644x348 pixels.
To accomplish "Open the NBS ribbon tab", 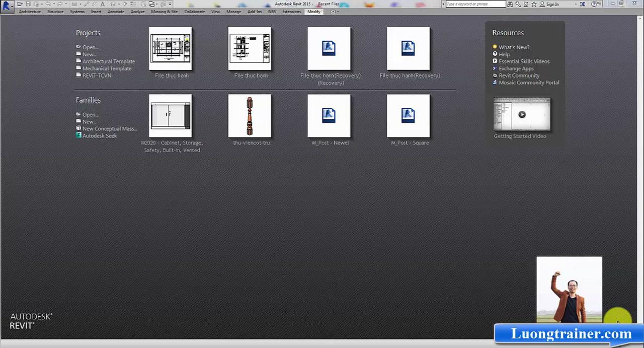I will pos(272,12).
